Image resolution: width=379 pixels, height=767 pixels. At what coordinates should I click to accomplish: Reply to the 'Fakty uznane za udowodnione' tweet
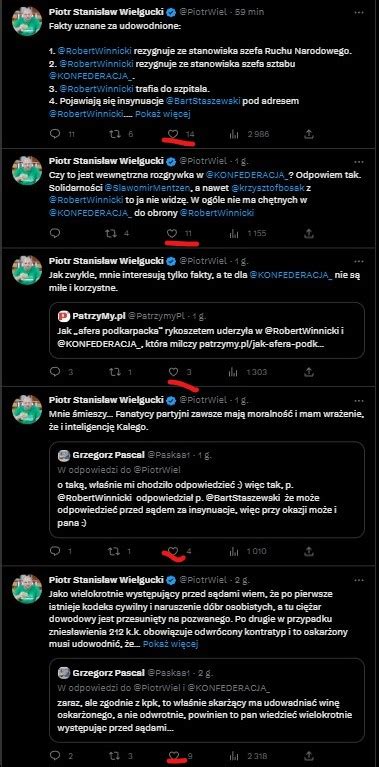point(55,134)
